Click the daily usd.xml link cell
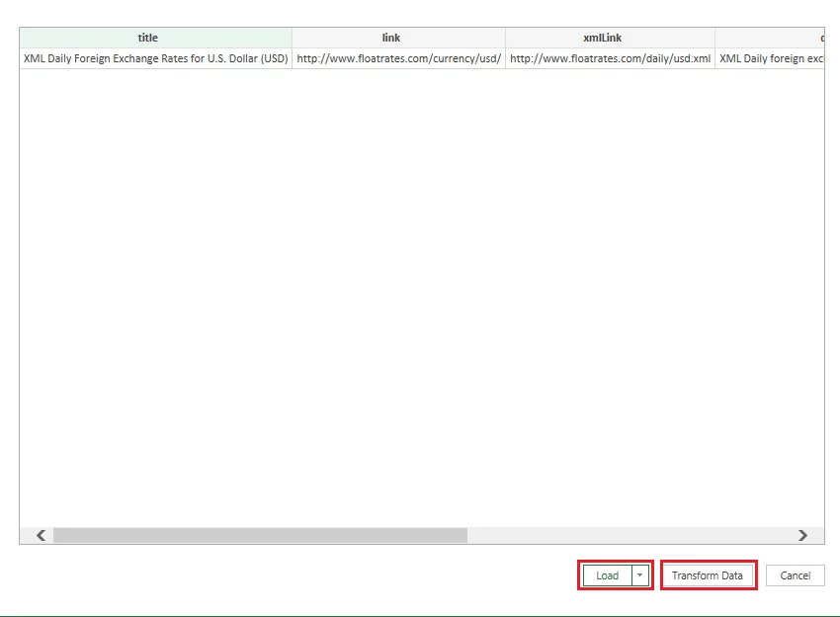The image size is (840, 617). [610, 58]
